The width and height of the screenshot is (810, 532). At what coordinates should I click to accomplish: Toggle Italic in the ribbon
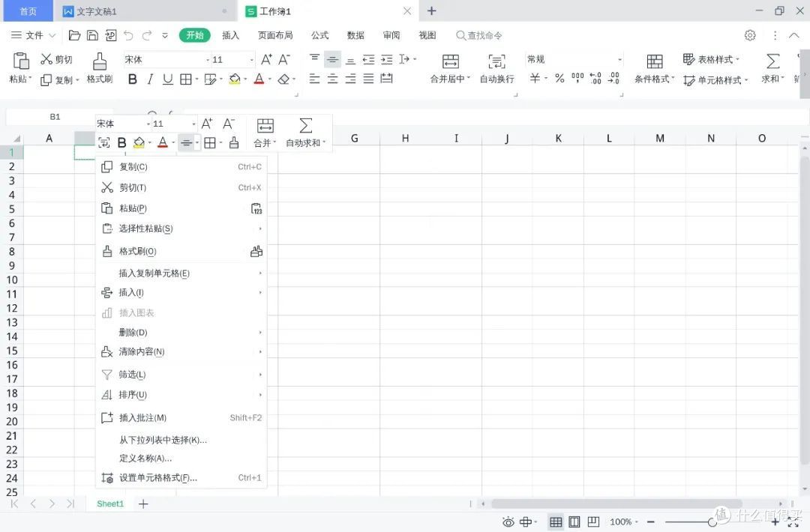coord(150,79)
